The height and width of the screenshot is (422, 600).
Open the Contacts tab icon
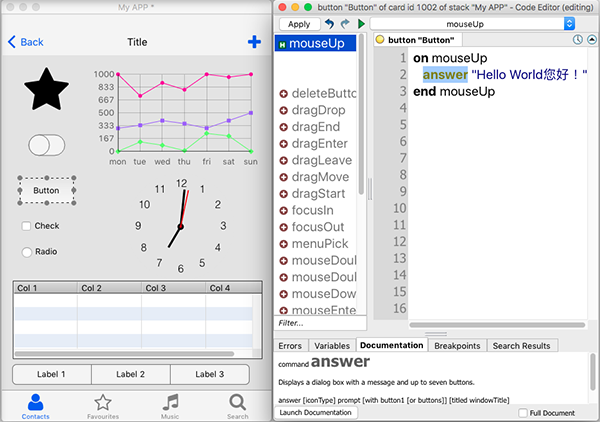point(35,404)
